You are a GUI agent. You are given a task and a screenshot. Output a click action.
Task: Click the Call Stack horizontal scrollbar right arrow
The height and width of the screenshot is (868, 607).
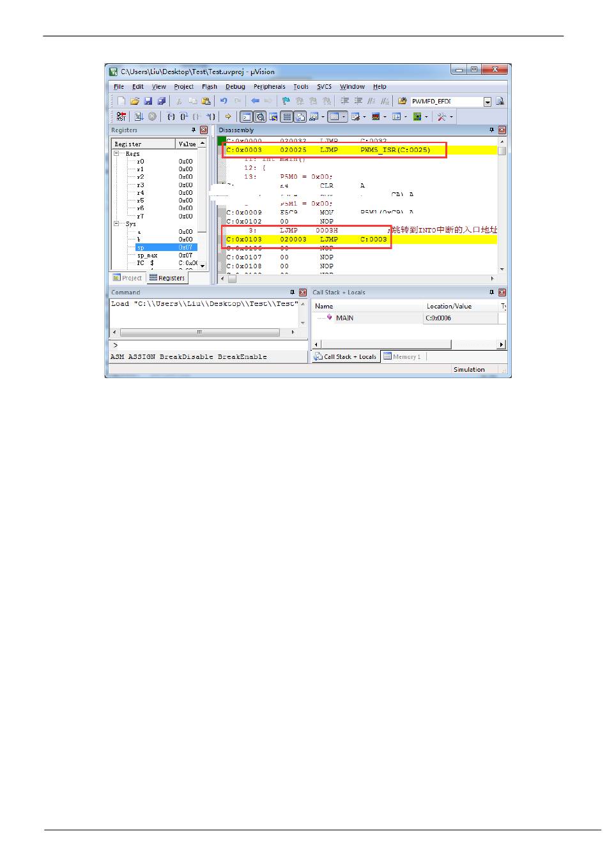tap(502, 344)
